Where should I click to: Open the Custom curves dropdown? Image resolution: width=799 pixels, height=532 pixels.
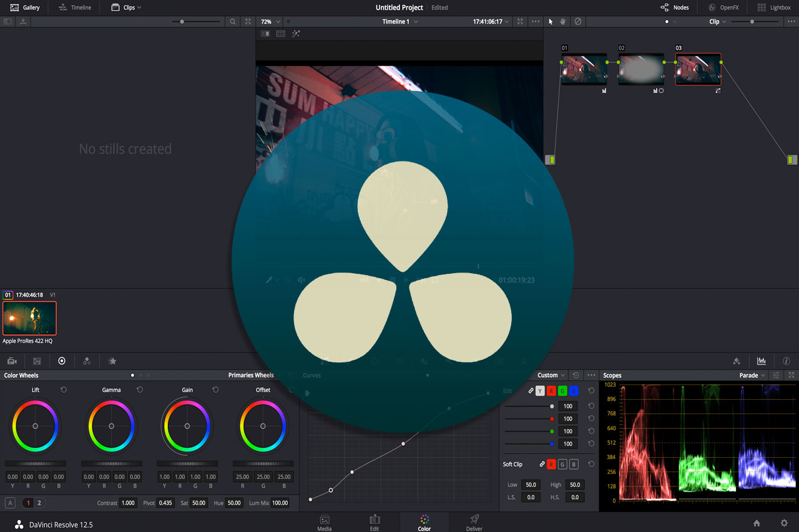pyautogui.click(x=549, y=375)
